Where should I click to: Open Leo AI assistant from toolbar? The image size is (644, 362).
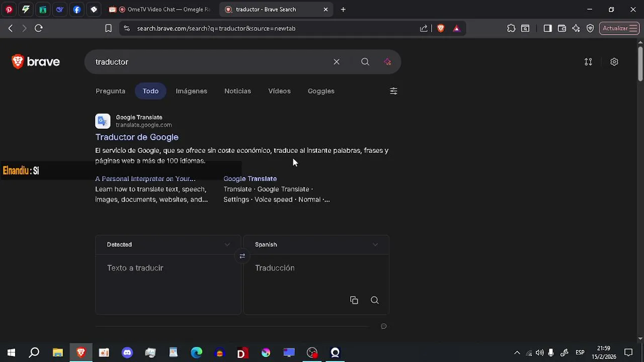(576, 28)
